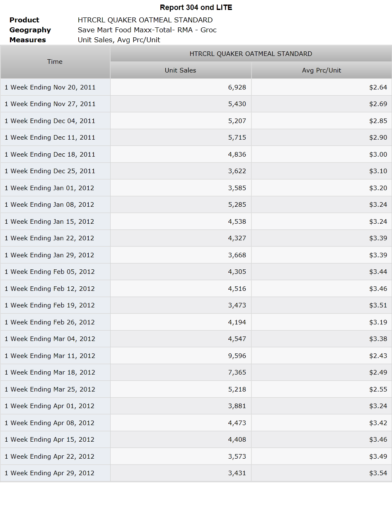
Task: Select the row 1 Week Ending Mar 11, 2012
Action: (x=196, y=356)
